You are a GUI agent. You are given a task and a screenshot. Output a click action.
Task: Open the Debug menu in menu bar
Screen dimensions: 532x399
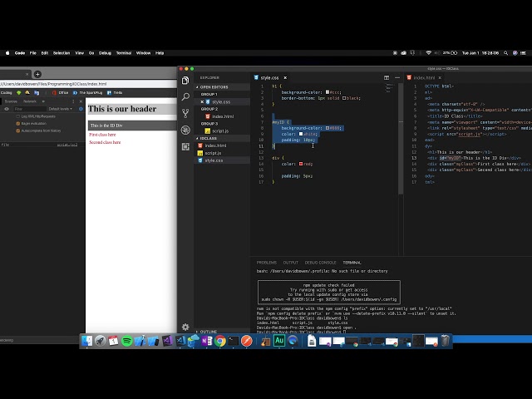[x=105, y=53]
